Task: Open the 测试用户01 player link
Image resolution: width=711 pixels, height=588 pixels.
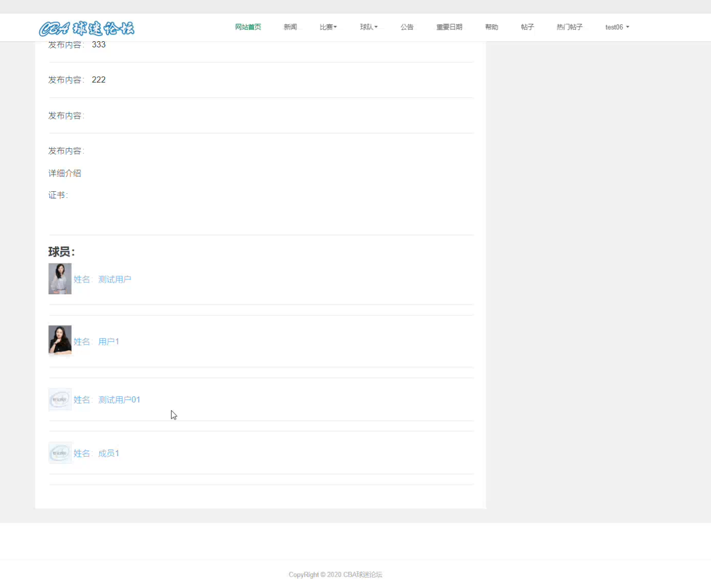Action: (119, 399)
